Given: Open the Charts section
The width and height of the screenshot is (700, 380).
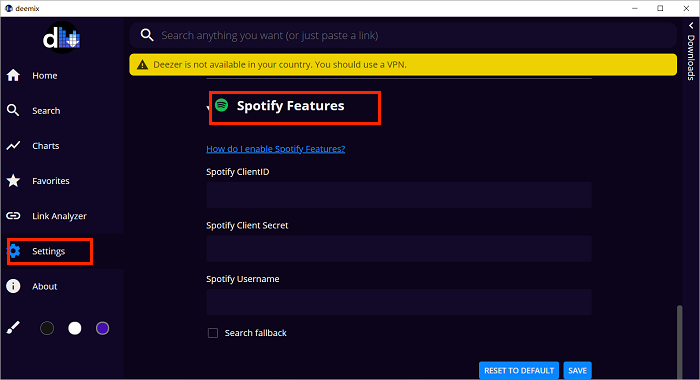Looking at the screenshot, I should pyautogui.click(x=46, y=146).
